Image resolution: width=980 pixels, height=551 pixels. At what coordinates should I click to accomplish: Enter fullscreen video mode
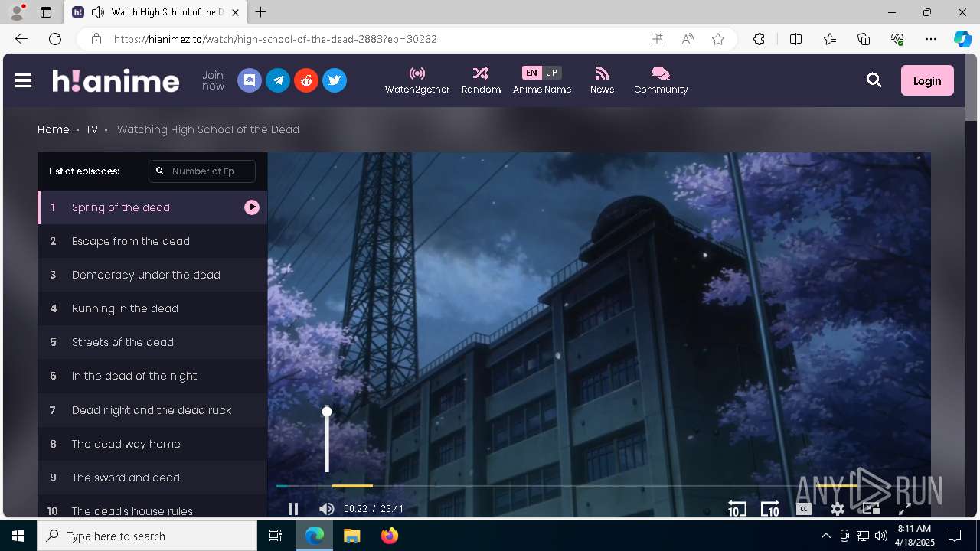(x=904, y=509)
